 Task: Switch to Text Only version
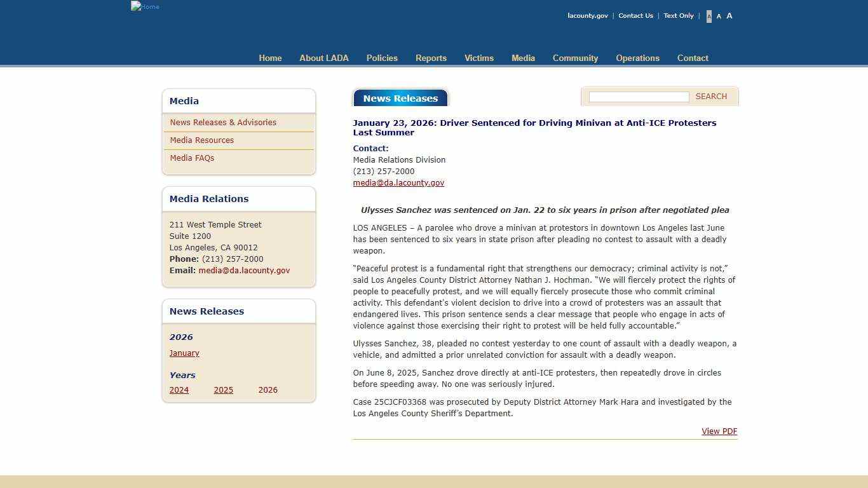click(679, 16)
